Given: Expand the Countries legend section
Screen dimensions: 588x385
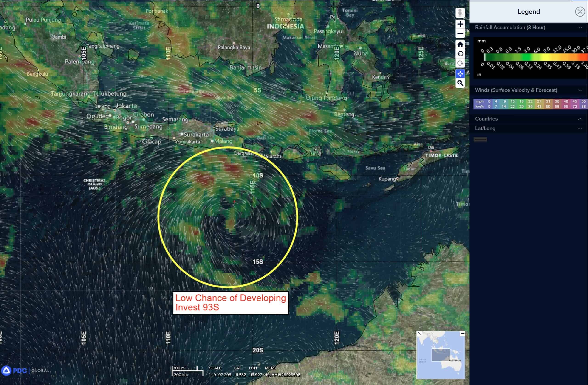Looking at the screenshot, I should click(580, 119).
